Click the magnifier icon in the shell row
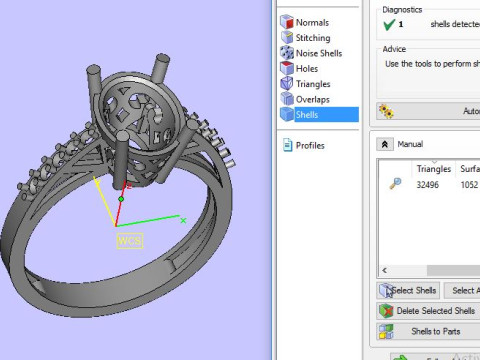The height and width of the screenshot is (360, 480). coord(395,184)
